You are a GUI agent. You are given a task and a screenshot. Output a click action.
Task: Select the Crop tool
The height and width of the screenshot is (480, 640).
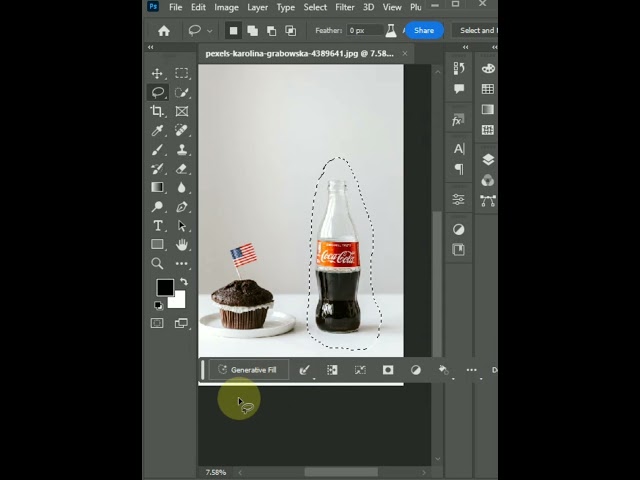[157, 111]
